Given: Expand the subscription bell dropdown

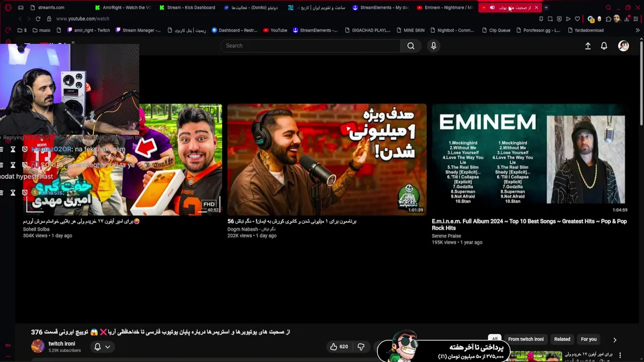Looking at the screenshot, I should pos(102,346).
